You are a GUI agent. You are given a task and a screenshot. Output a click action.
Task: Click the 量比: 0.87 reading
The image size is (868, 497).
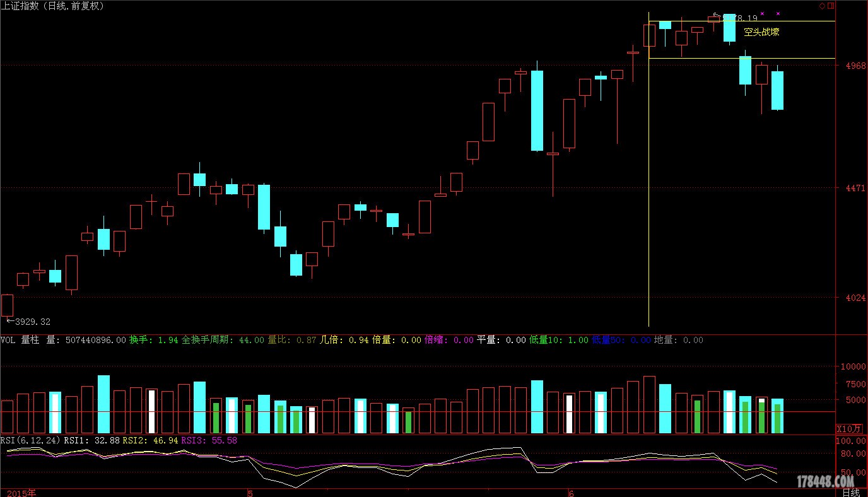[292, 340]
